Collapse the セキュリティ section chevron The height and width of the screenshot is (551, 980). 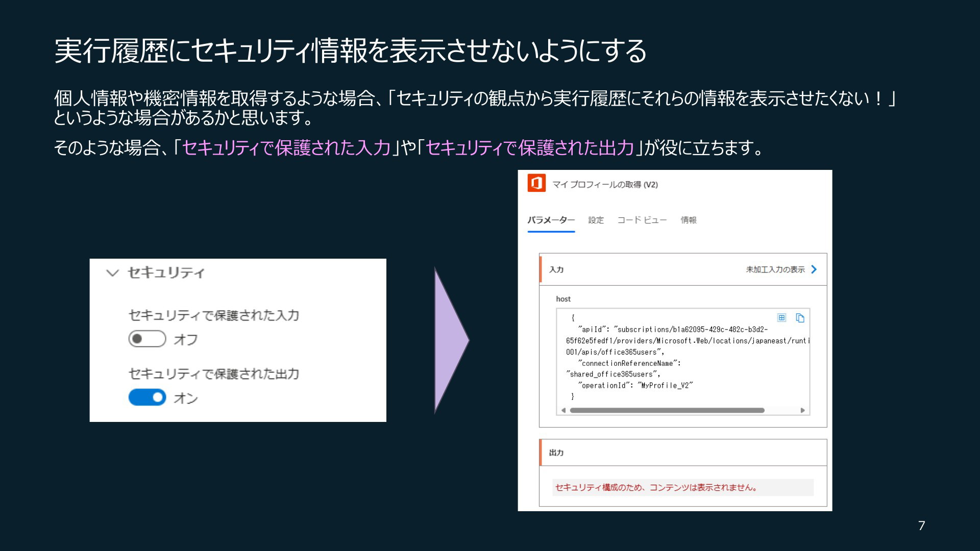point(112,273)
